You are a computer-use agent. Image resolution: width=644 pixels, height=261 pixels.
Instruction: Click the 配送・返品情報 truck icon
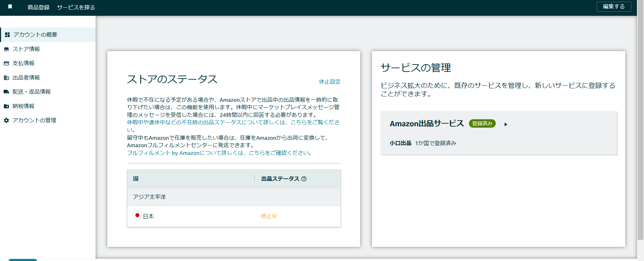6,92
